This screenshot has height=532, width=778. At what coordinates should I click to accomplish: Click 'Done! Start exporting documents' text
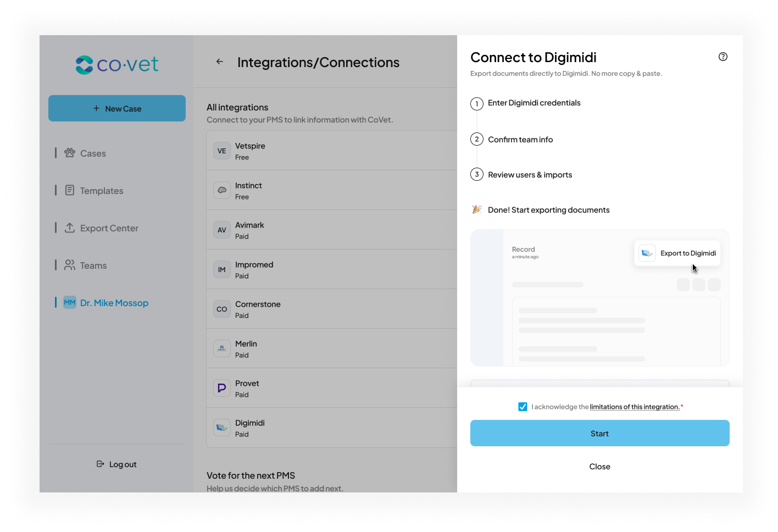pos(548,210)
